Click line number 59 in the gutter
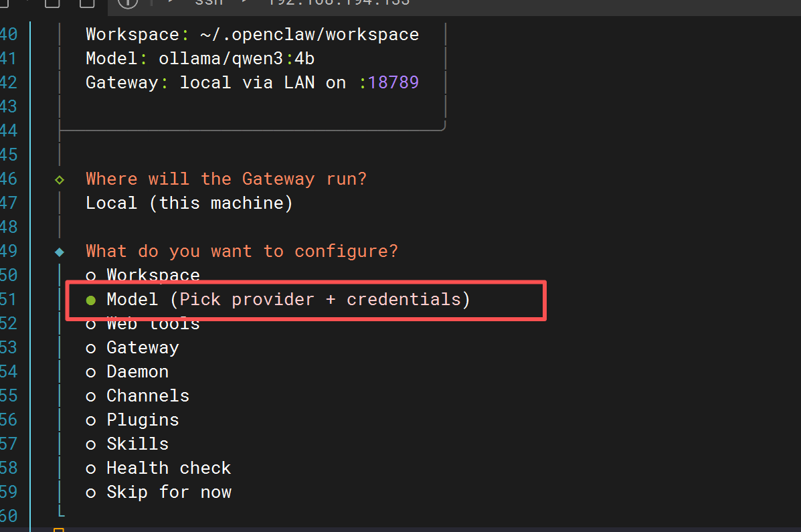 (x=9, y=492)
